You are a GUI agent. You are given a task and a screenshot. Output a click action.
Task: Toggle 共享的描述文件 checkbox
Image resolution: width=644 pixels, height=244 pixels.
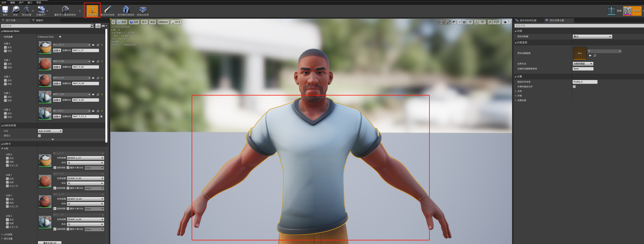tap(574, 87)
